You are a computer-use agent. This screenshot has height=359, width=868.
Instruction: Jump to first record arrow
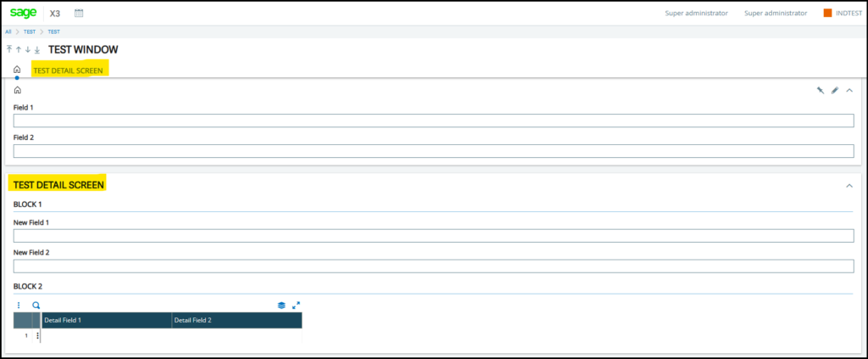pyautogui.click(x=8, y=50)
